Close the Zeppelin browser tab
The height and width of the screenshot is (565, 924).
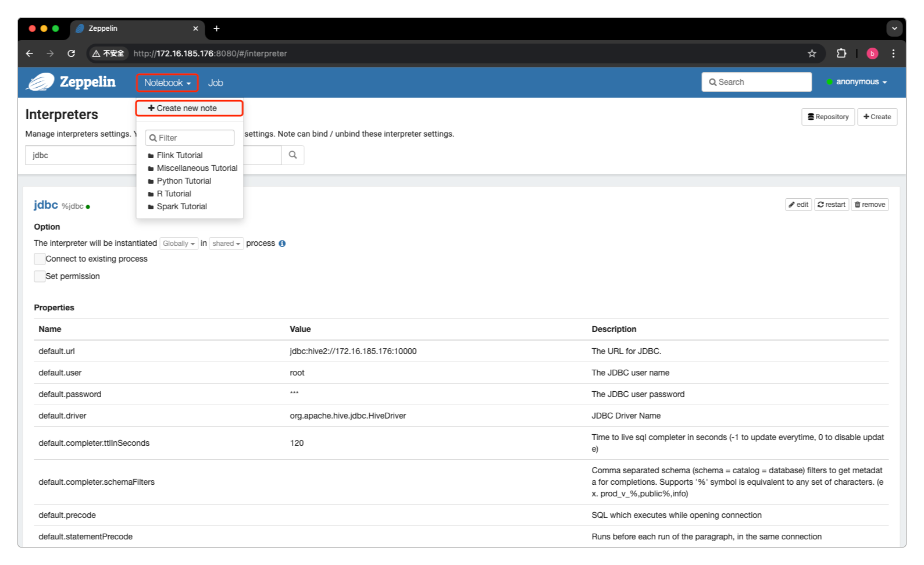195,28
